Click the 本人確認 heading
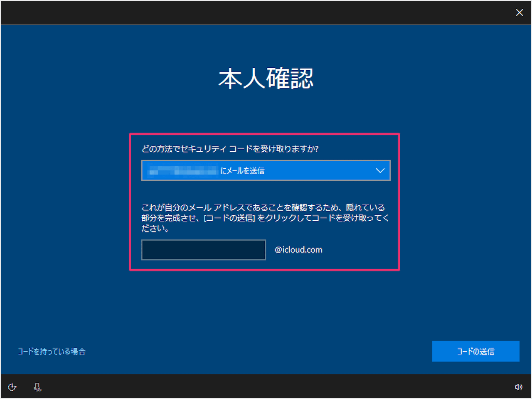This screenshot has height=399, width=532. pos(266,79)
